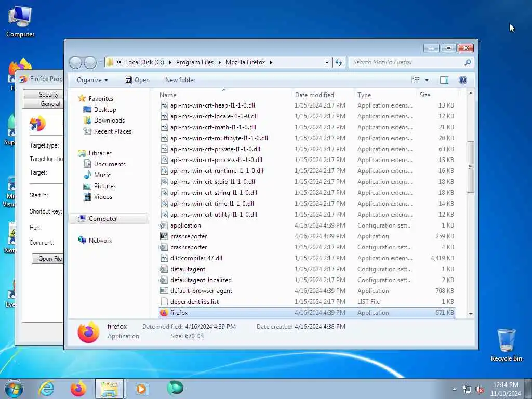Select the default-browser-agent file icon
Screen dimensions: 532x399
(164, 291)
